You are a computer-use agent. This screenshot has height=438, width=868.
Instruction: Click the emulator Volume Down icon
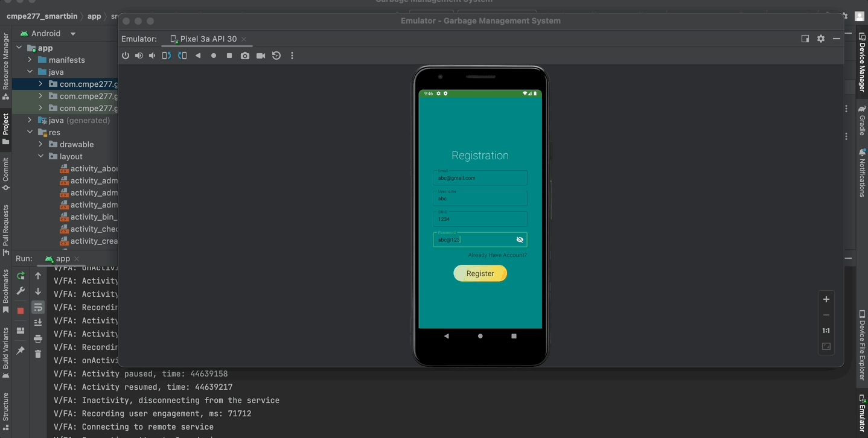152,56
